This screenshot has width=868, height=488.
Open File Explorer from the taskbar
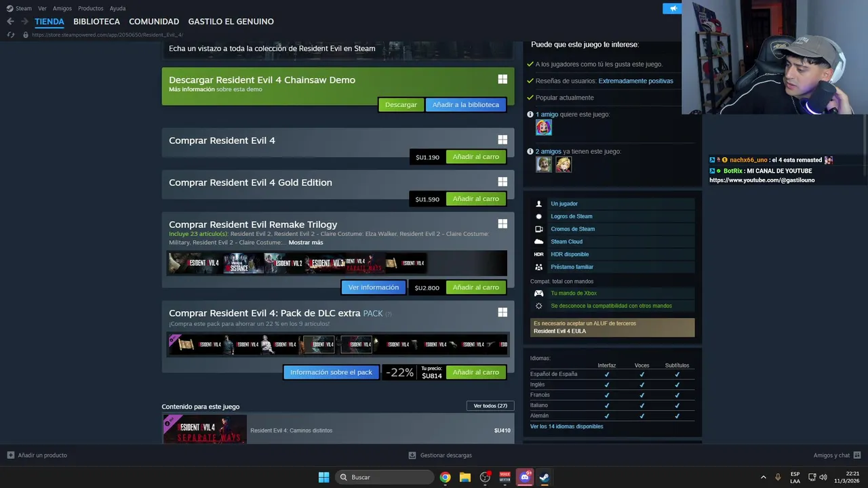[x=465, y=477]
